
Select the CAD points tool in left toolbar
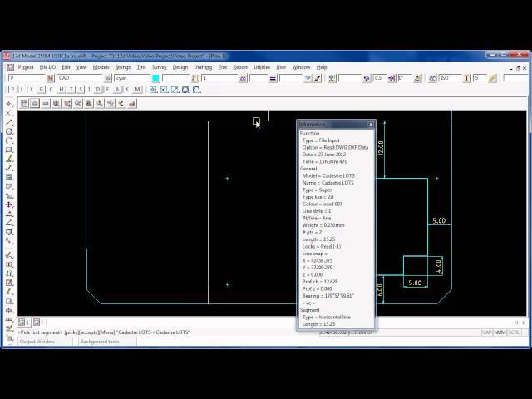9,103
